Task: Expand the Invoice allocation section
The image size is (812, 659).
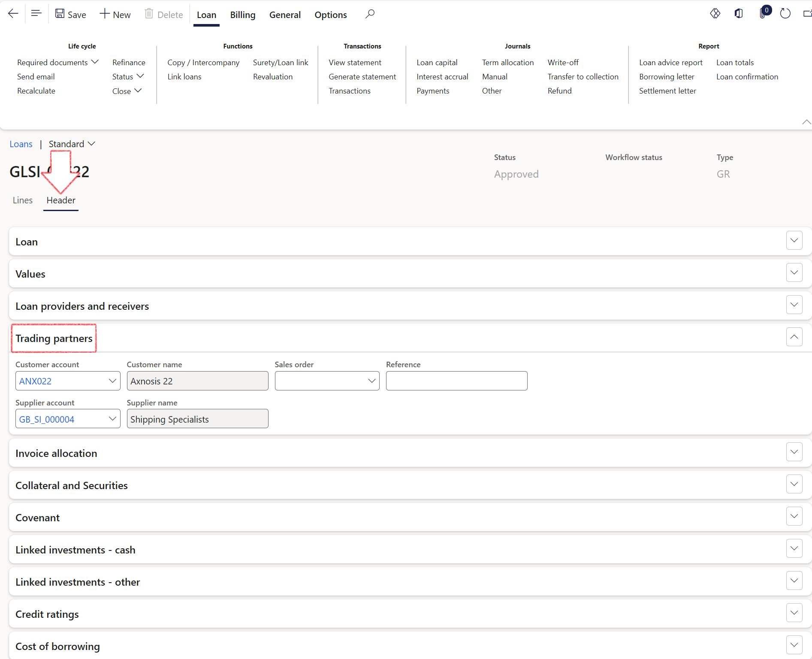Action: click(x=794, y=452)
